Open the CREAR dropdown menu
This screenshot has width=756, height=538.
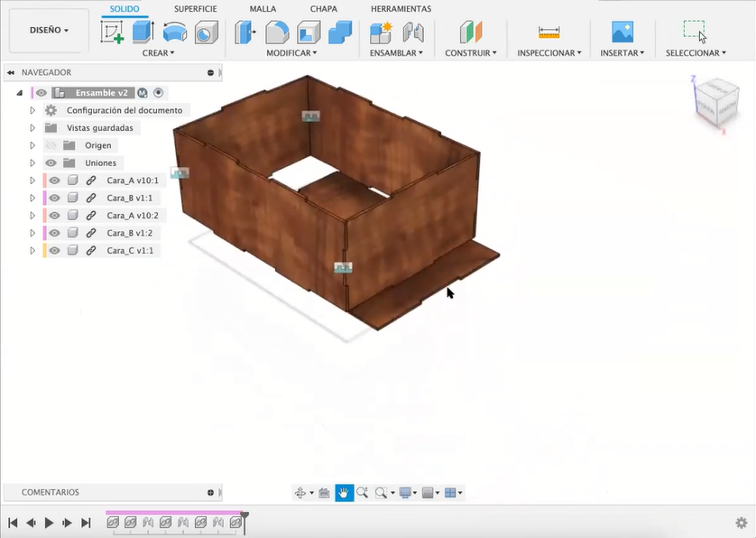(158, 52)
